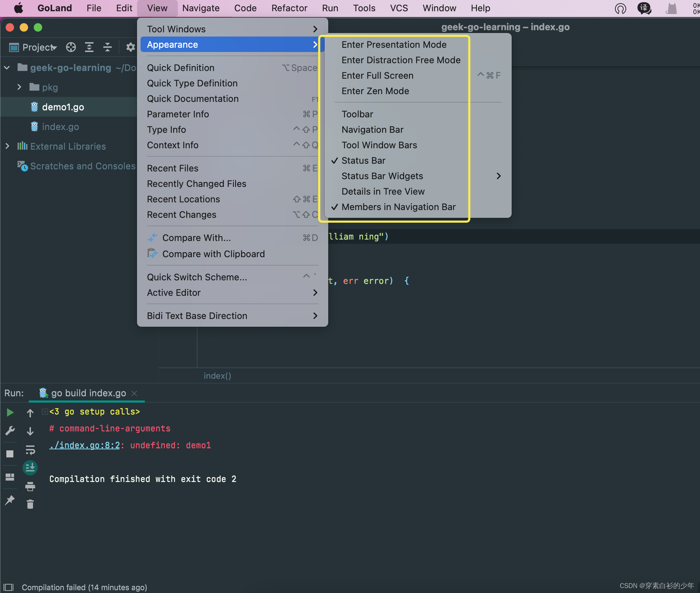700x593 pixels.
Task: Toggle the Soft-Wrap icon in Run output
Action: 30,450
